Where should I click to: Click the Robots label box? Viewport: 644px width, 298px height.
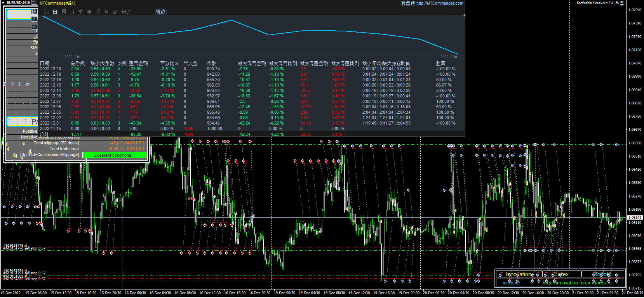click(x=602, y=274)
